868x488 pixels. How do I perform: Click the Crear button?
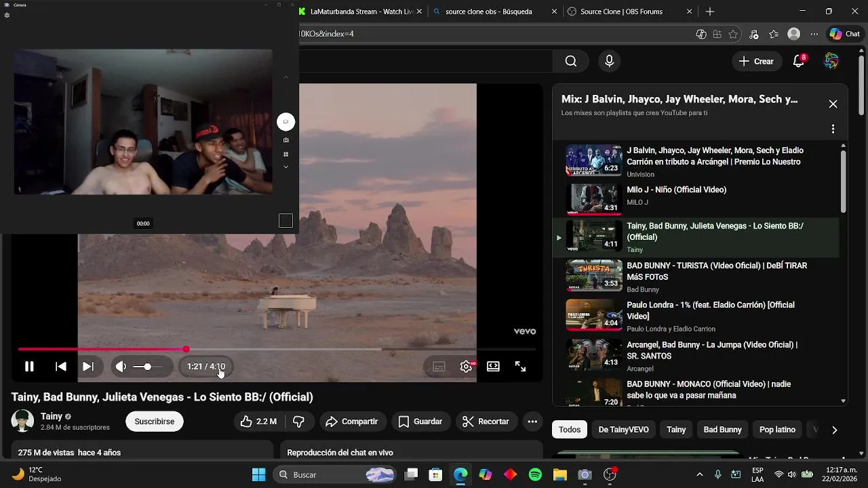pos(756,62)
